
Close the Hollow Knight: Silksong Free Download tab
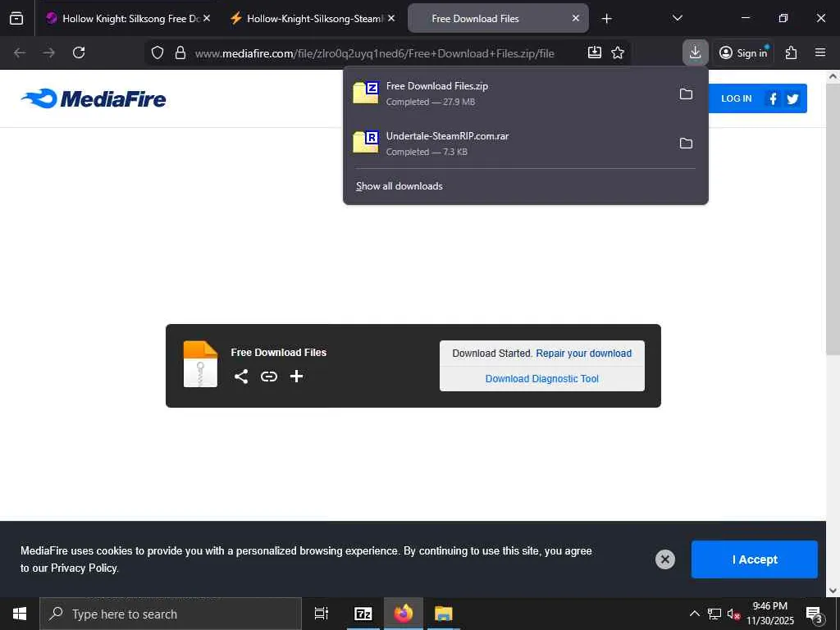(207, 18)
